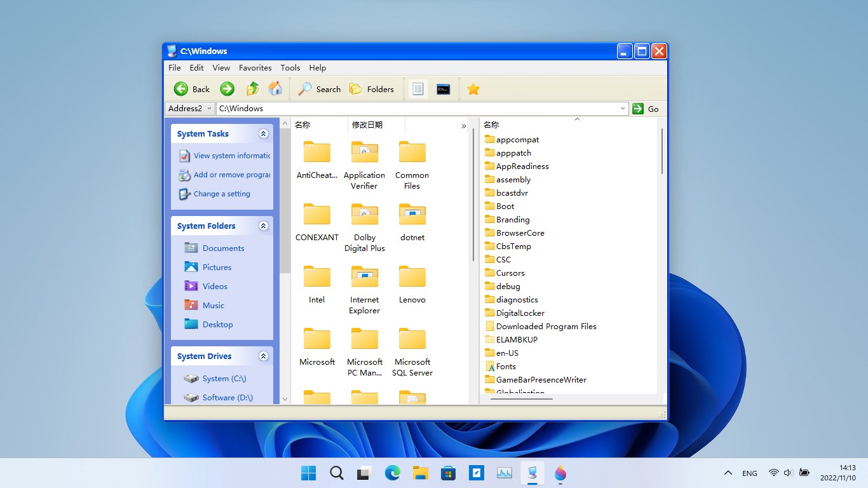Click the green Forward arrow icon

click(227, 89)
